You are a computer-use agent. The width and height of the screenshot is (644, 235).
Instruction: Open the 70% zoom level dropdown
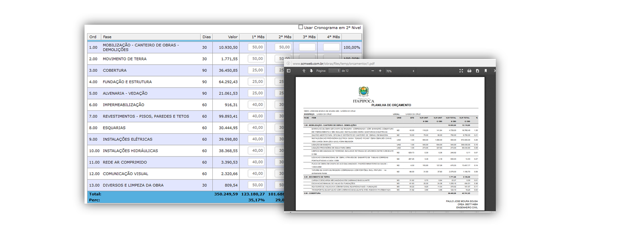coord(400,71)
